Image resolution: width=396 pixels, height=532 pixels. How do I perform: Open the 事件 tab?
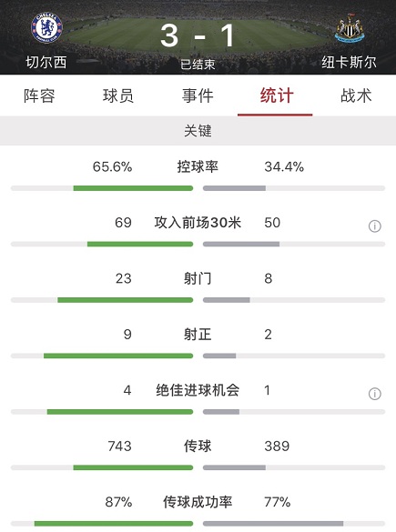click(198, 95)
